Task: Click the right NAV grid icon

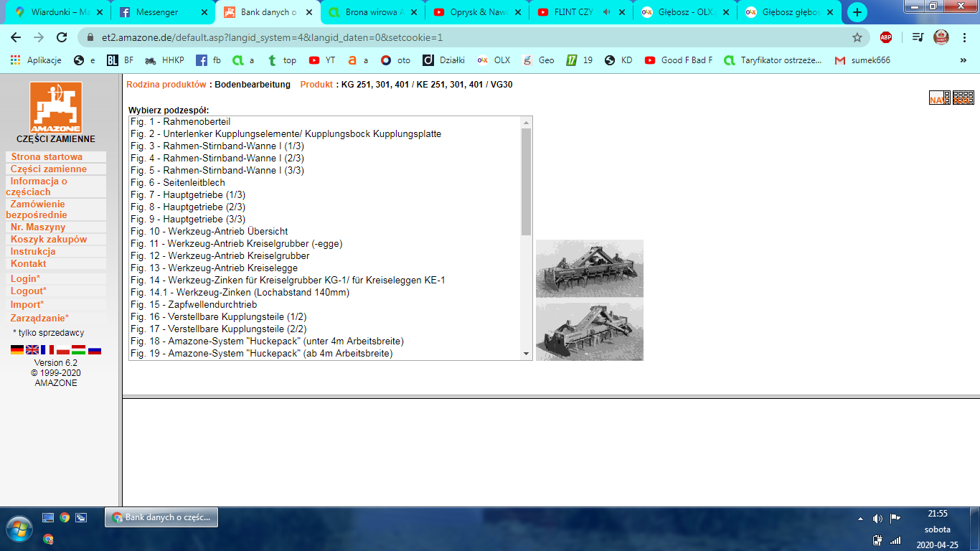Action: (963, 98)
